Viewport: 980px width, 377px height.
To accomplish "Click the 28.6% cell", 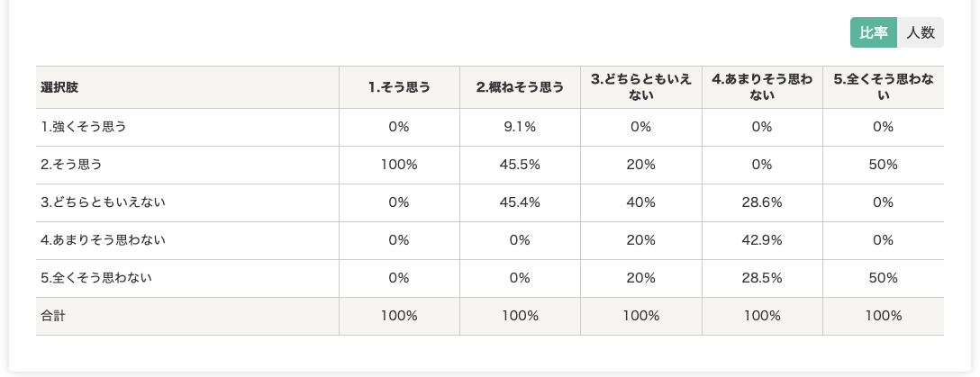I will pyautogui.click(x=761, y=202).
